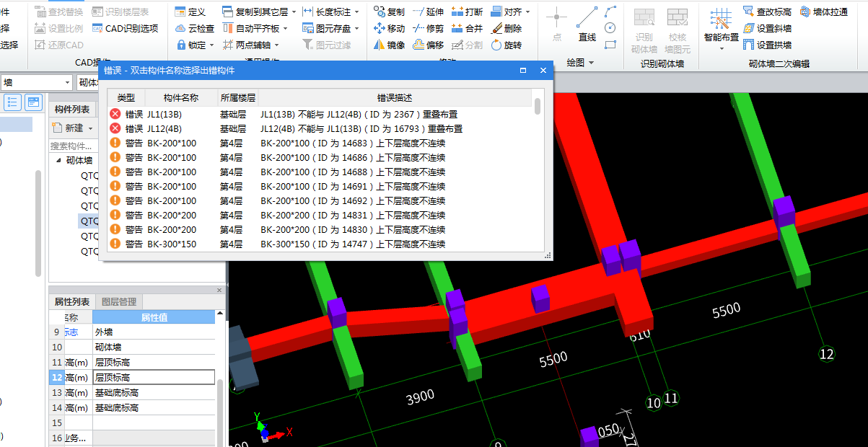868x447 pixels.
Task: Open the 墙 component type dropdown
Action: (x=67, y=82)
